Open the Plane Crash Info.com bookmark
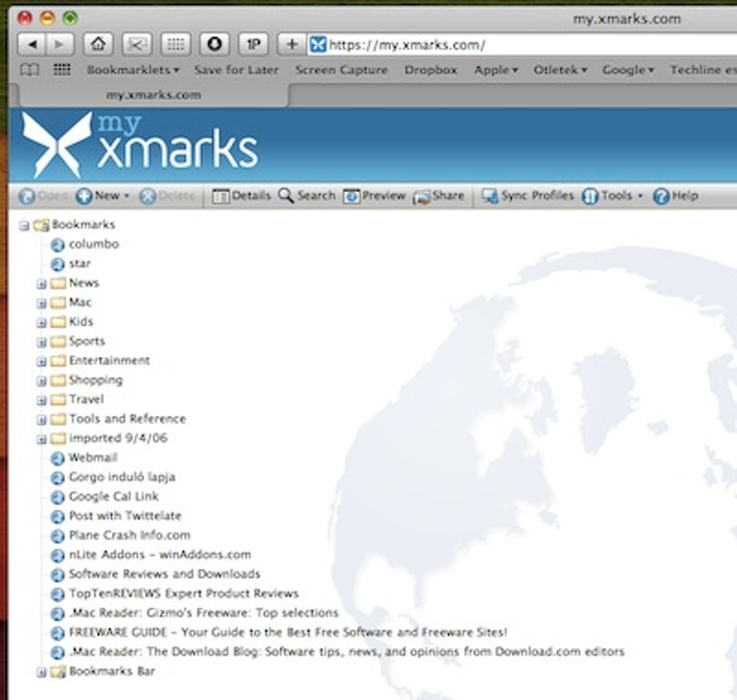Image resolution: width=737 pixels, height=700 pixels. point(129,535)
